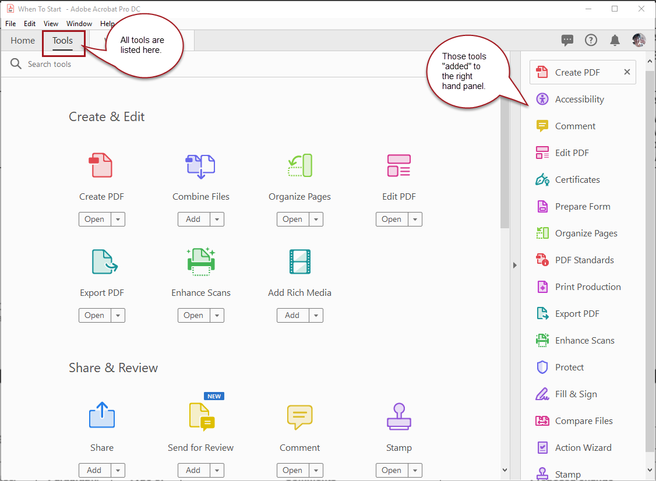This screenshot has width=656, height=481.
Task: Expand the dropdown arrow next to Add Rich Media Add
Action: point(316,315)
